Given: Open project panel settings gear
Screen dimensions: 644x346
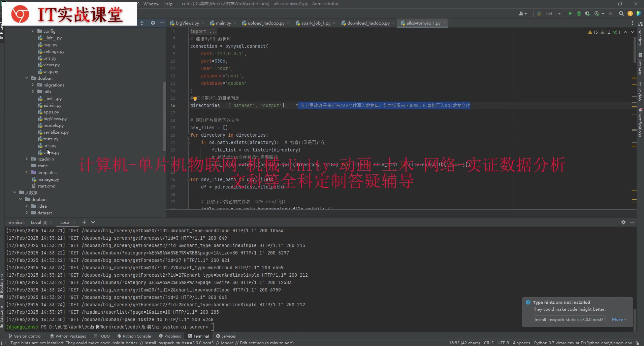Looking at the screenshot, I should click(x=153, y=23).
